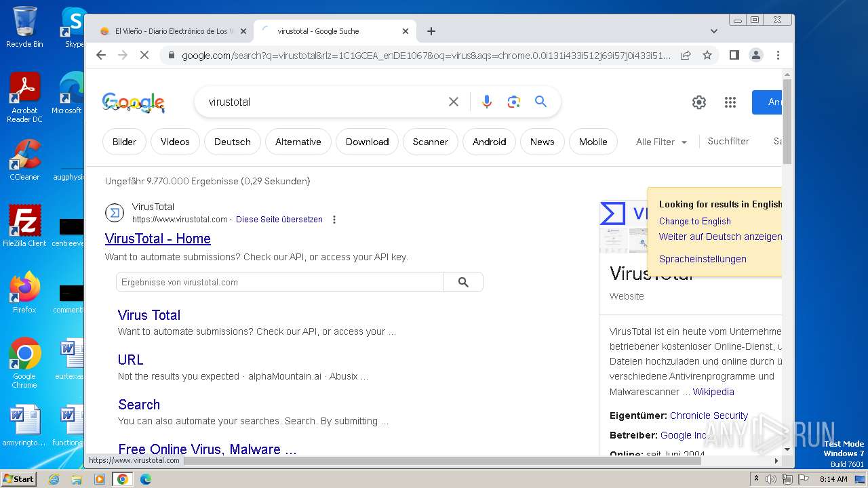Open the FileZilla Client desktop shortcut
868x488 pixels.
coord(24,226)
